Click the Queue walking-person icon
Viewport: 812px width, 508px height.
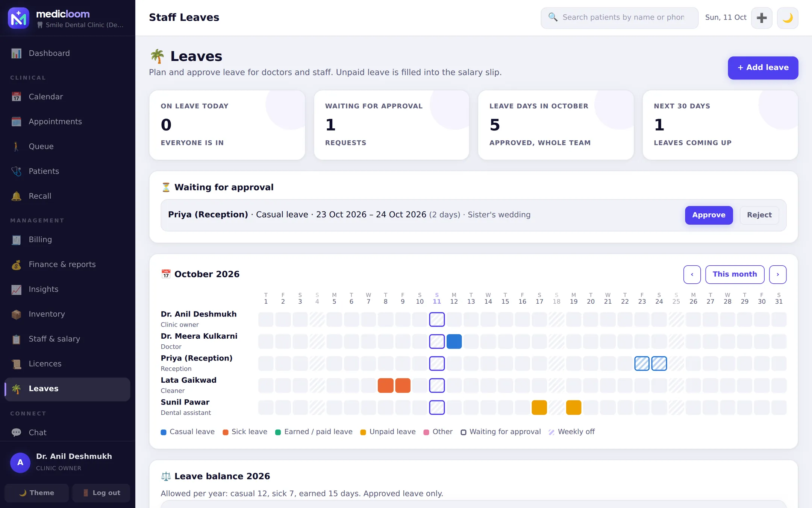[x=16, y=146]
